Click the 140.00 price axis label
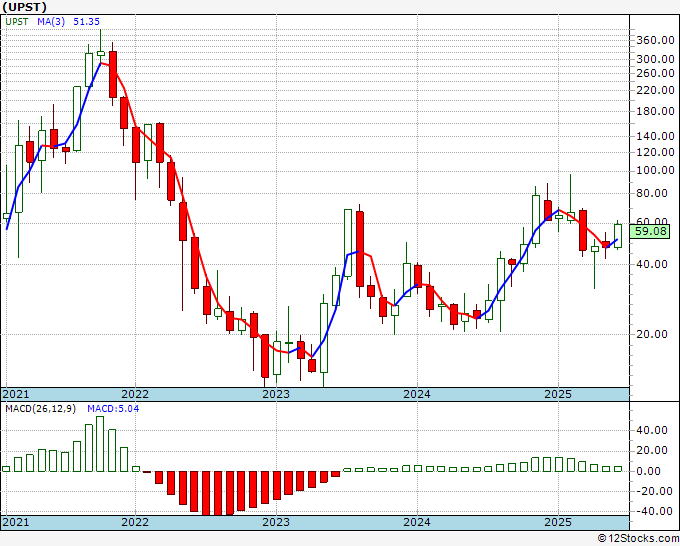This screenshot has width=680, height=546. coord(655,136)
